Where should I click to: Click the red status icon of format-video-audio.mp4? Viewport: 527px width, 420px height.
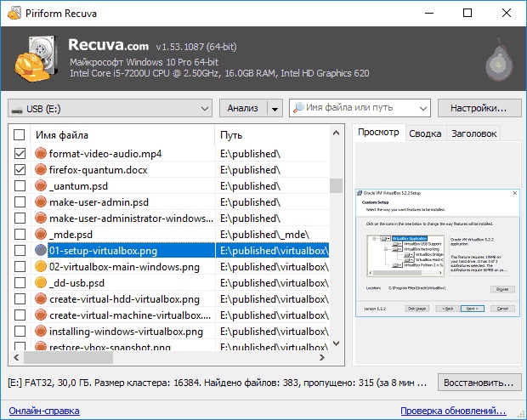41,154
